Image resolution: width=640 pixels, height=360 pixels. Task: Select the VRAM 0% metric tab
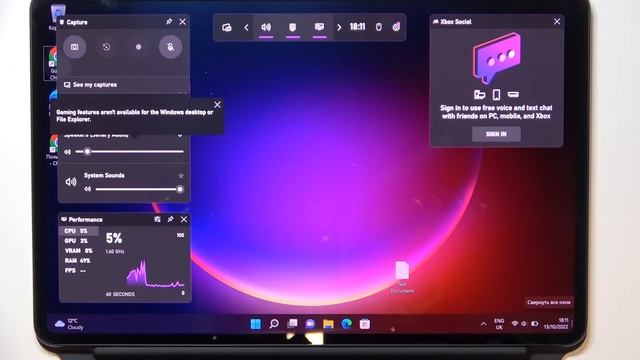tap(79, 251)
